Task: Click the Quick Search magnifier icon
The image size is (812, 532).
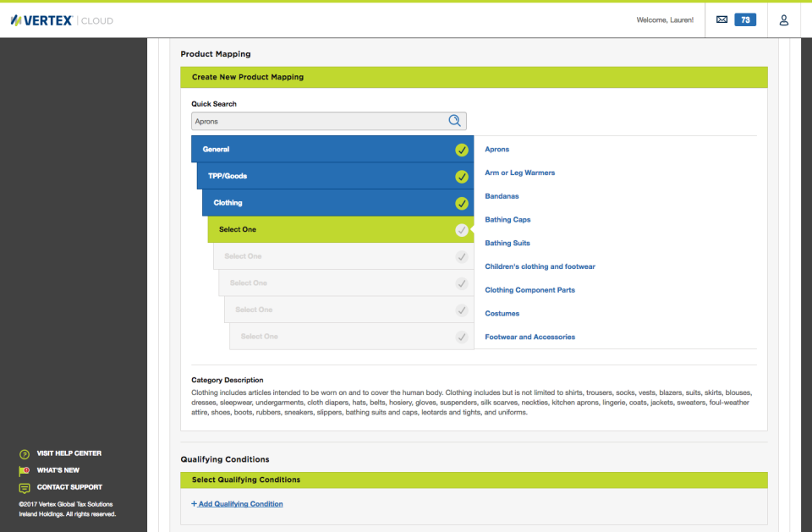Action: click(454, 121)
